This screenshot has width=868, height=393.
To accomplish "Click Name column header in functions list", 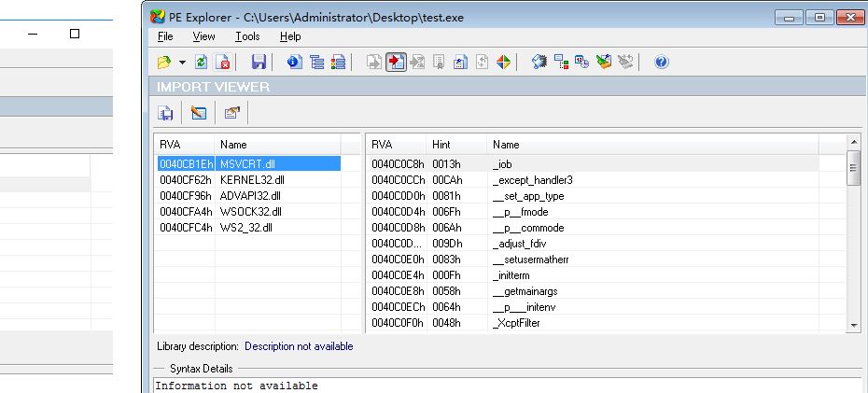I will point(652,145).
